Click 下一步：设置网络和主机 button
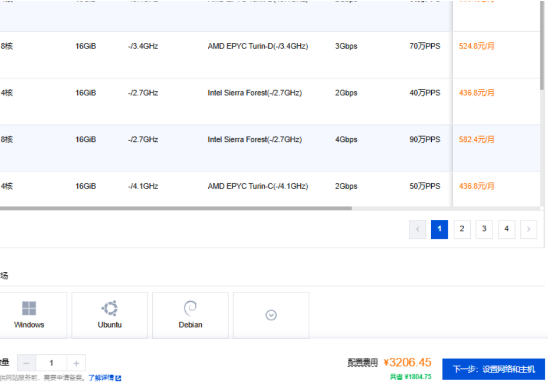Image resolution: width=548 pixels, height=392 pixels. [494, 369]
